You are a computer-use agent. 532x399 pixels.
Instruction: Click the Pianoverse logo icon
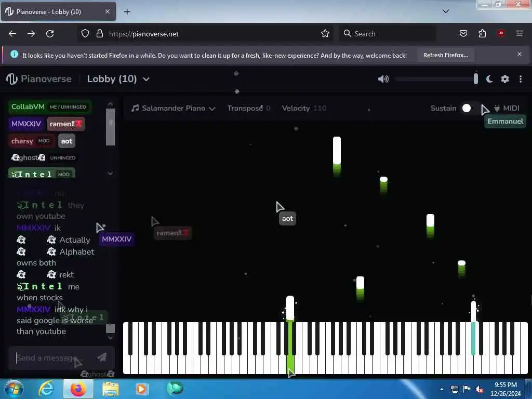(x=12, y=79)
